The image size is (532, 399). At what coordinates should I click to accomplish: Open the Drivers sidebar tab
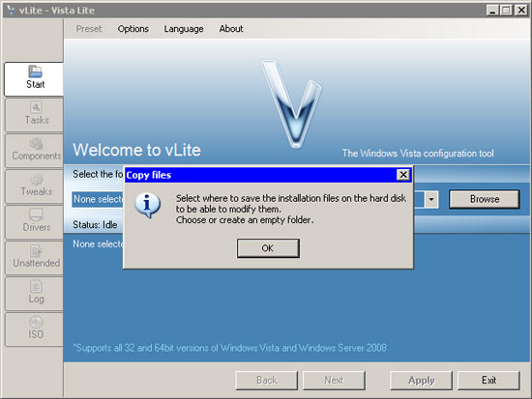(34, 222)
